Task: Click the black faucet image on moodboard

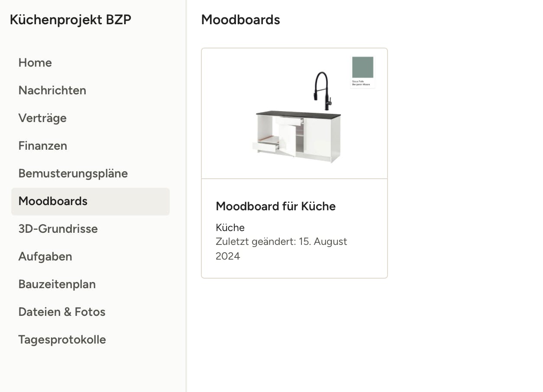Action: 322,91
